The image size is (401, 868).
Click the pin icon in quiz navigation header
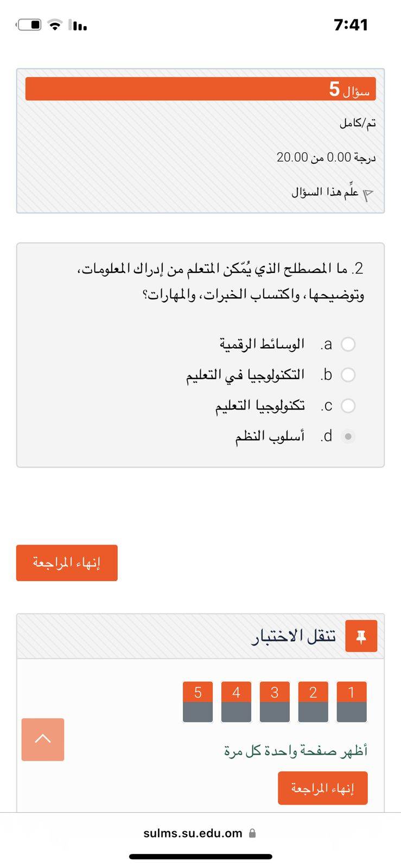pyautogui.click(x=361, y=636)
